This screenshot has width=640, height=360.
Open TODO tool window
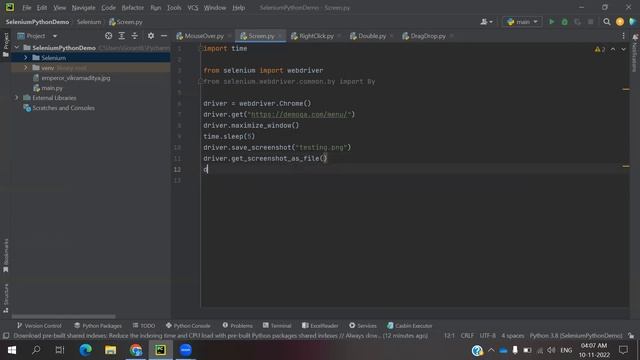[144, 326]
